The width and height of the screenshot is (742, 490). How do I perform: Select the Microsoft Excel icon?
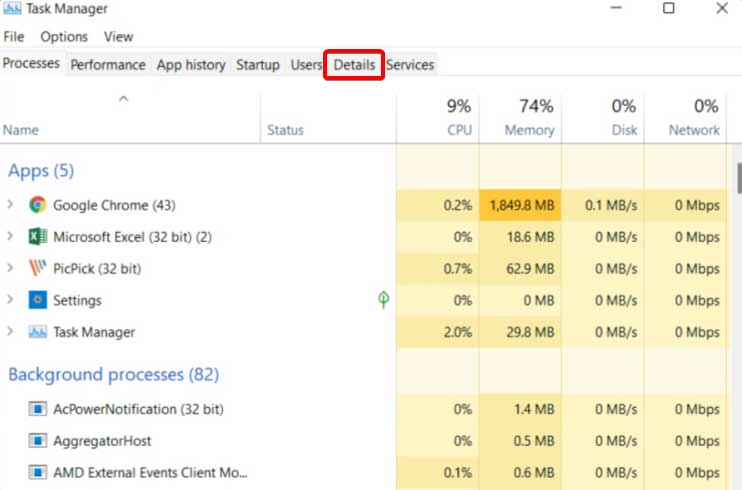coord(37,237)
